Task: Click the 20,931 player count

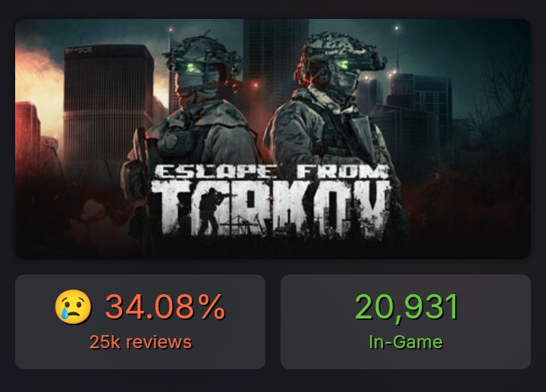Action: pyautogui.click(x=406, y=307)
